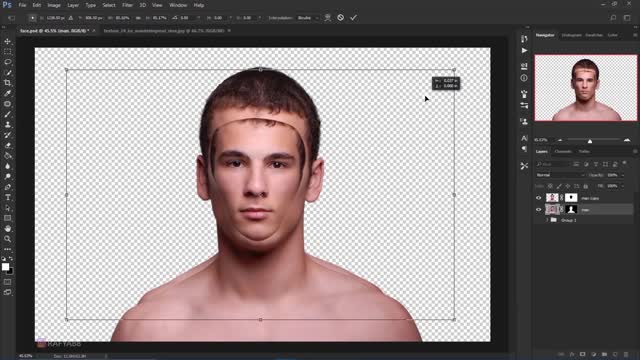Viewport: 640px width, 360px height.
Task: Select the Rectangle shape tool
Action: click(x=7, y=218)
